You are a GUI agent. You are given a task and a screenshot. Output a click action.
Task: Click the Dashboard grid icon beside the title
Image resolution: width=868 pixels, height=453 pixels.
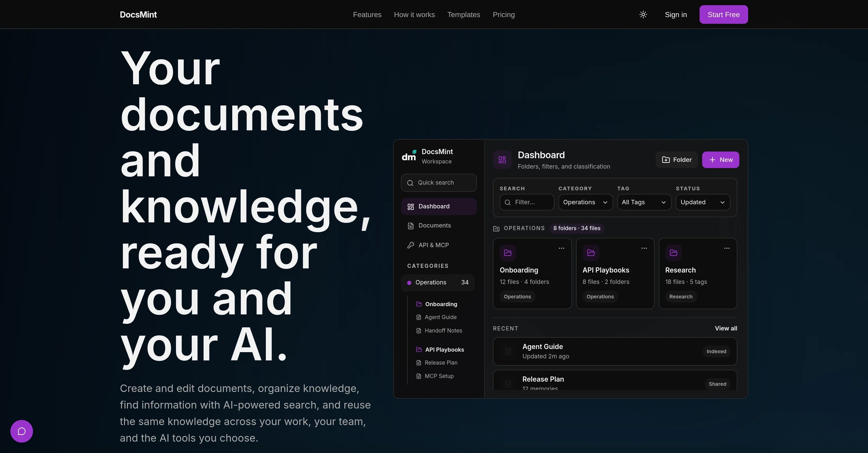click(502, 160)
